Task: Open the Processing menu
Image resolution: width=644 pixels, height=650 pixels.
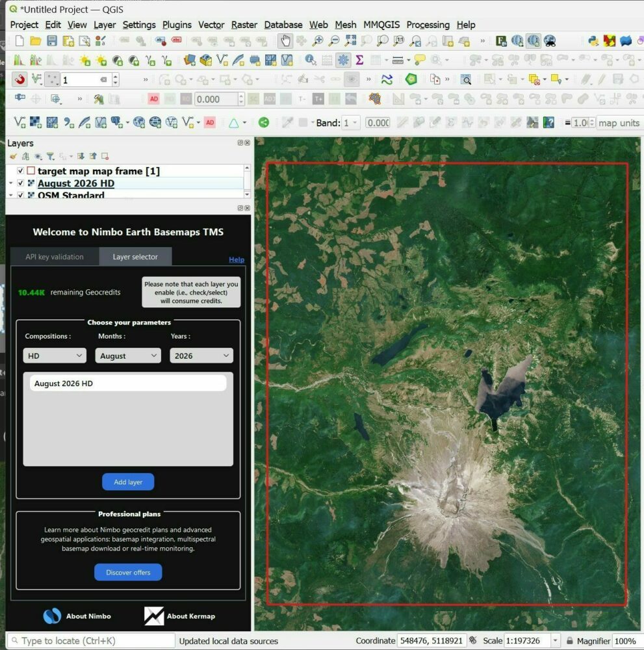Action: coord(428,25)
